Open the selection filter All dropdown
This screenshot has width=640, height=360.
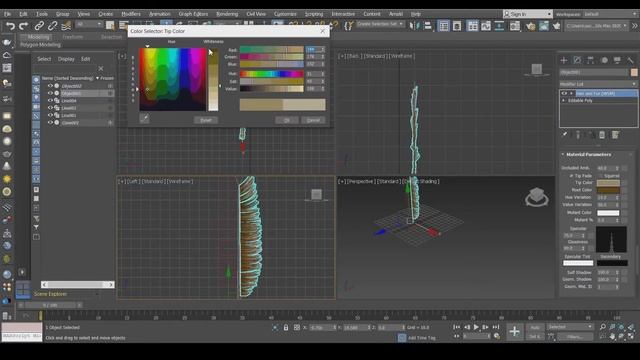coord(88,24)
